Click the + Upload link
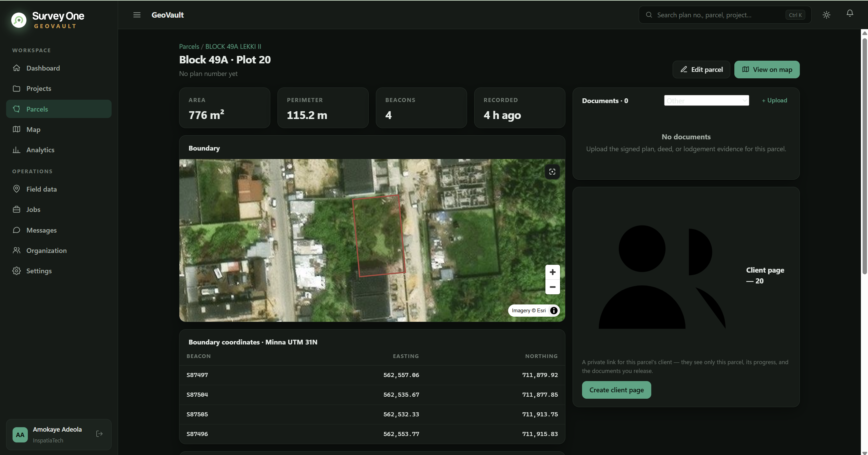 [x=774, y=100]
